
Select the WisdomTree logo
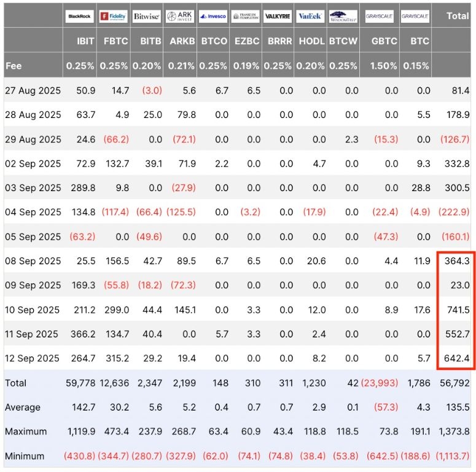point(342,17)
